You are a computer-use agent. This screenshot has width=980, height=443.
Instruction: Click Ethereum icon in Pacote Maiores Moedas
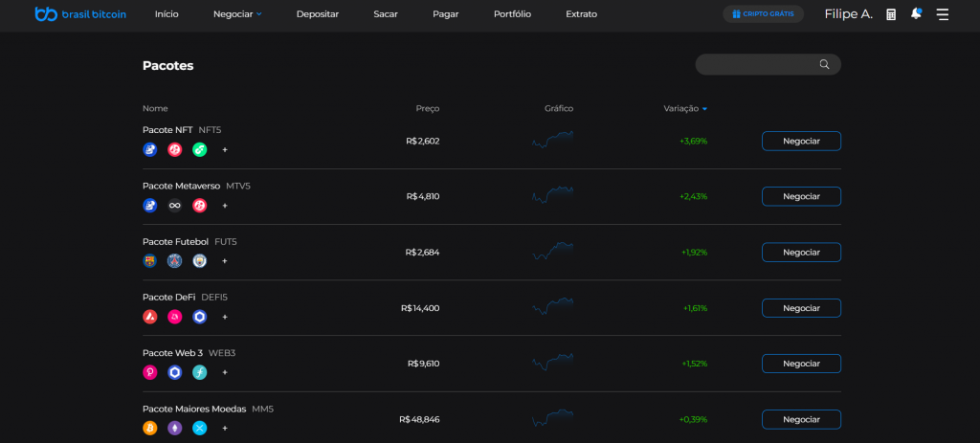point(175,428)
